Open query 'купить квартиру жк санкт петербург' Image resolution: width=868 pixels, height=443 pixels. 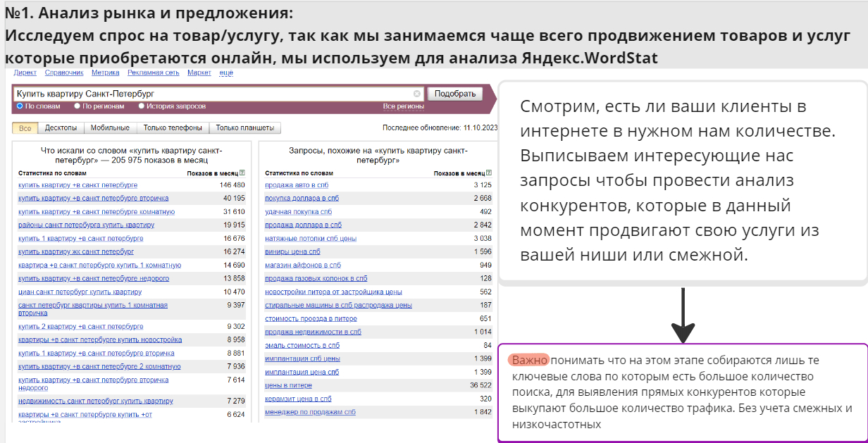coord(76,251)
